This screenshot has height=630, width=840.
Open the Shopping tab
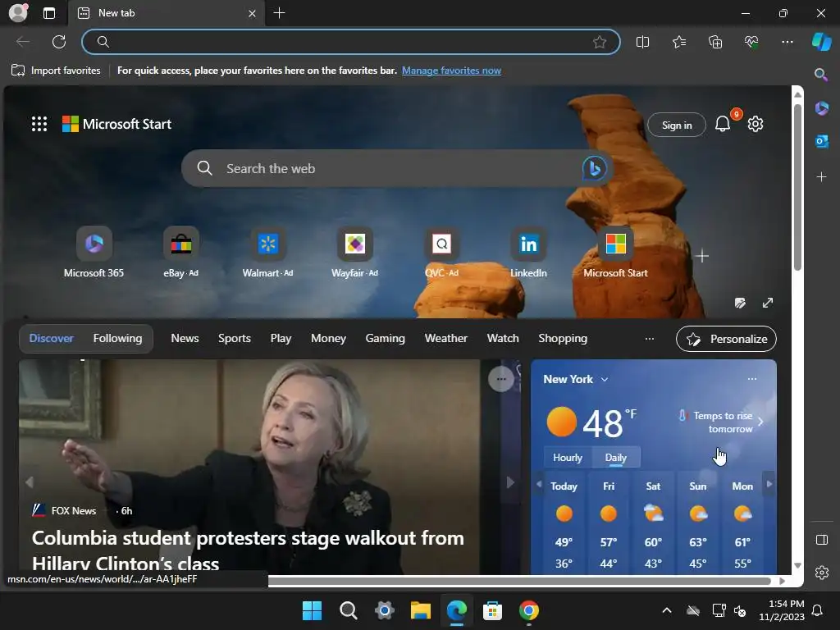point(563,339)
